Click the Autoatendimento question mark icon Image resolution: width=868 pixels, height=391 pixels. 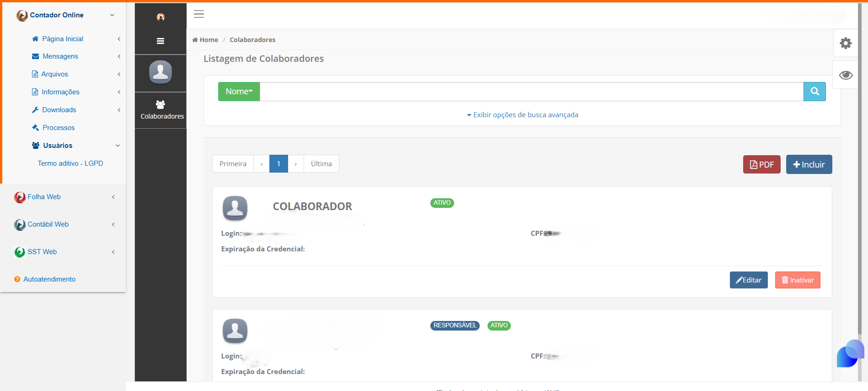coord(17,279)
